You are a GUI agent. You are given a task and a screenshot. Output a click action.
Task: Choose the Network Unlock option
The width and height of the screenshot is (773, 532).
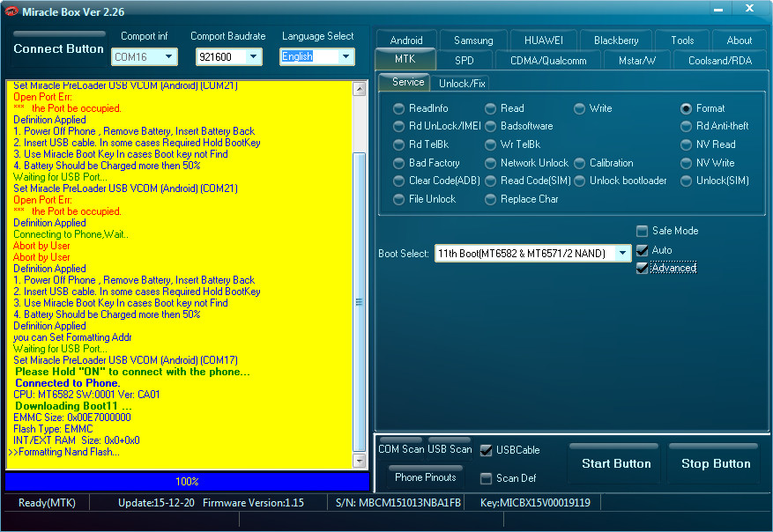point(527,163)
